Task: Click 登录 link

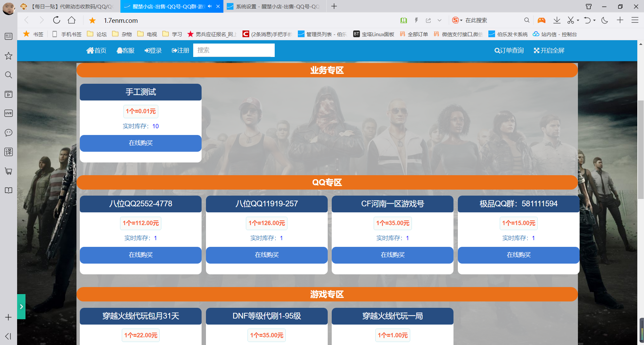Action: [x=153, y=50]
